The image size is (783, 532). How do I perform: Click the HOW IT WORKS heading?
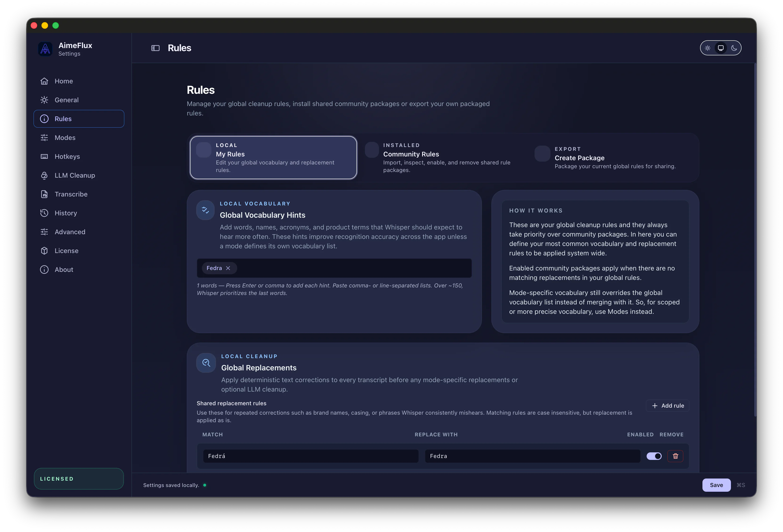(536, 211)
